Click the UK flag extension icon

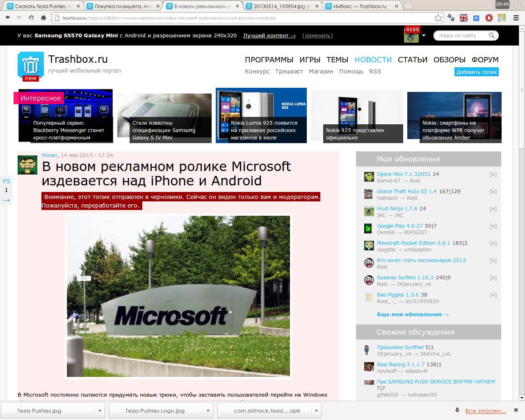tap(463, 18)
